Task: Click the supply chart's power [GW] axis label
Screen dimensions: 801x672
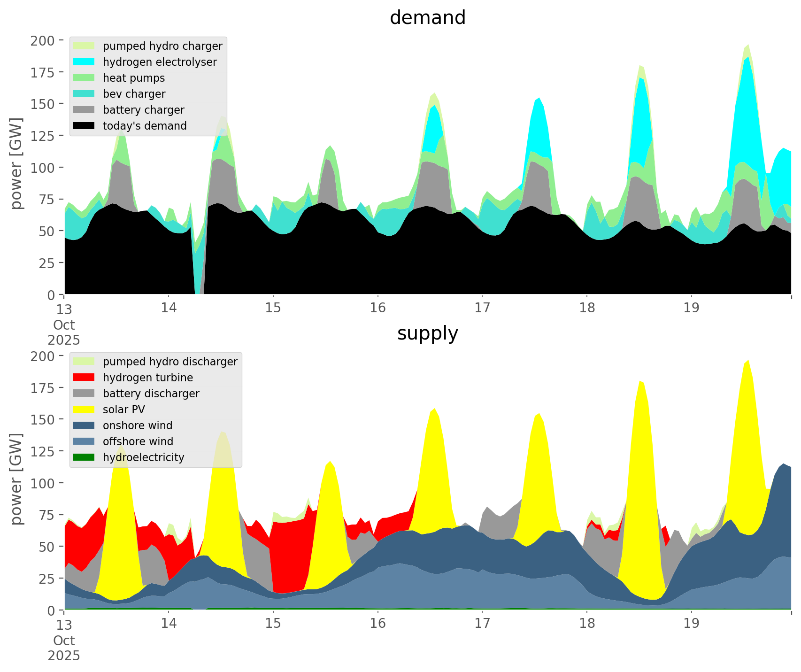Action: coord(16,479)
